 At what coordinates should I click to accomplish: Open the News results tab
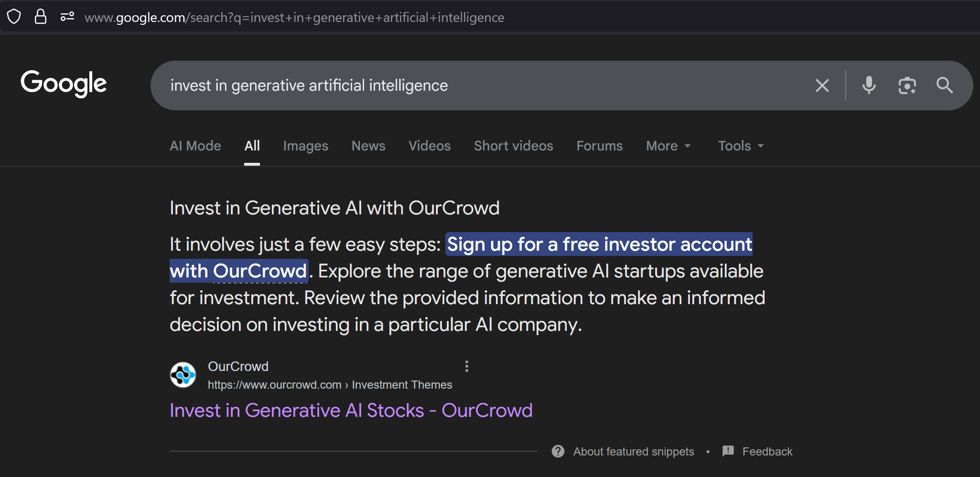368,146
